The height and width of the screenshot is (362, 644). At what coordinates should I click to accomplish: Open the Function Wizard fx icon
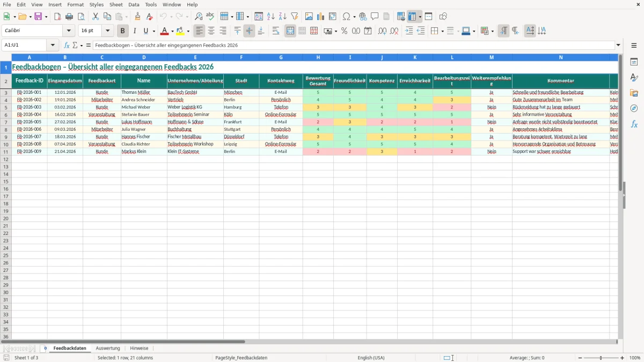67,45
